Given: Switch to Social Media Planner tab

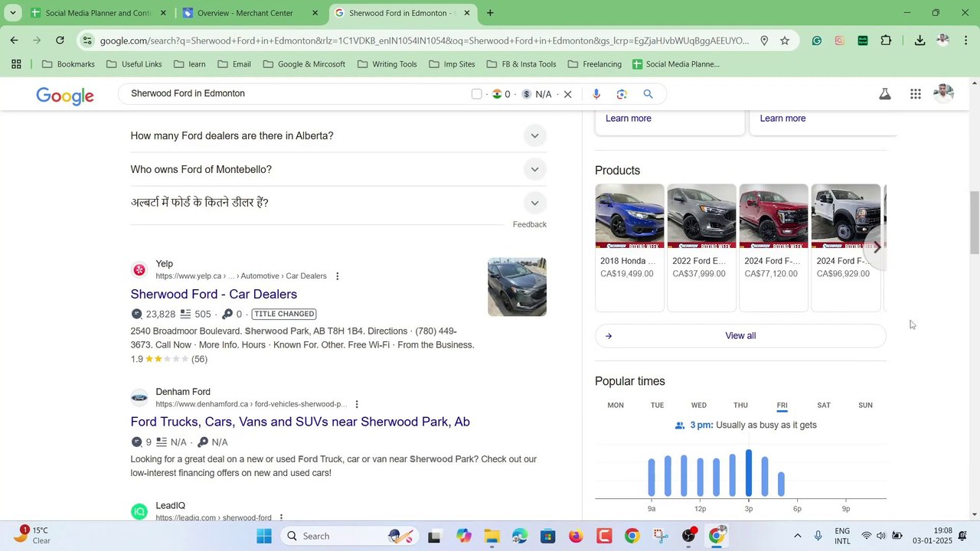Looking at the screenshot, I should (x=97, y=13).
